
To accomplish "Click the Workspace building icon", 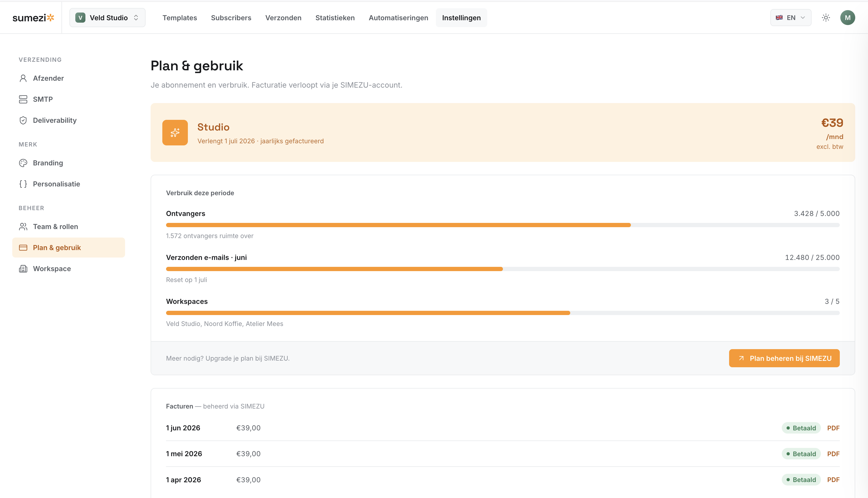I will tap(23, 269).
